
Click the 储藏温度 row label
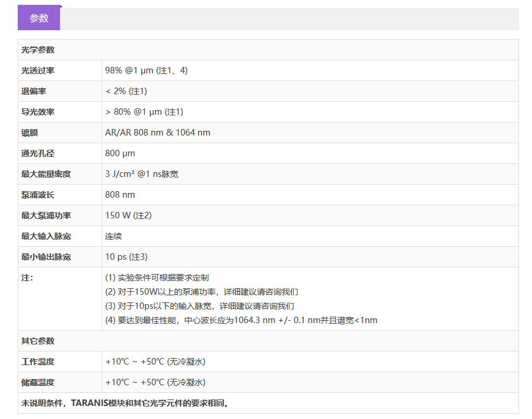38,382
